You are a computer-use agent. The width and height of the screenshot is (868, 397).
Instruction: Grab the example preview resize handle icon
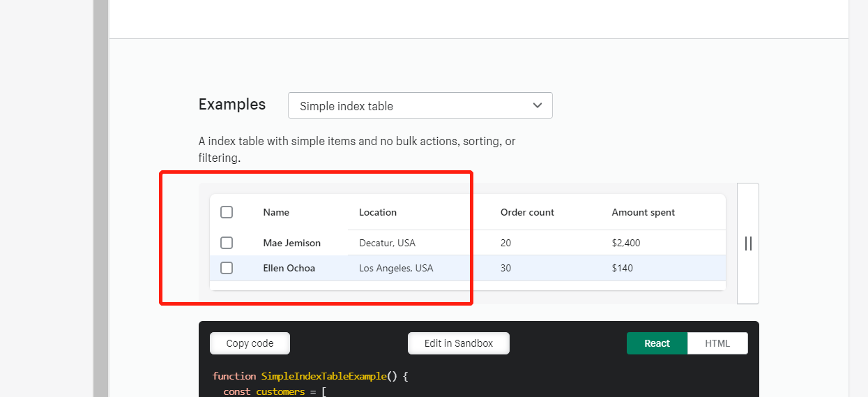coord(748,243)
